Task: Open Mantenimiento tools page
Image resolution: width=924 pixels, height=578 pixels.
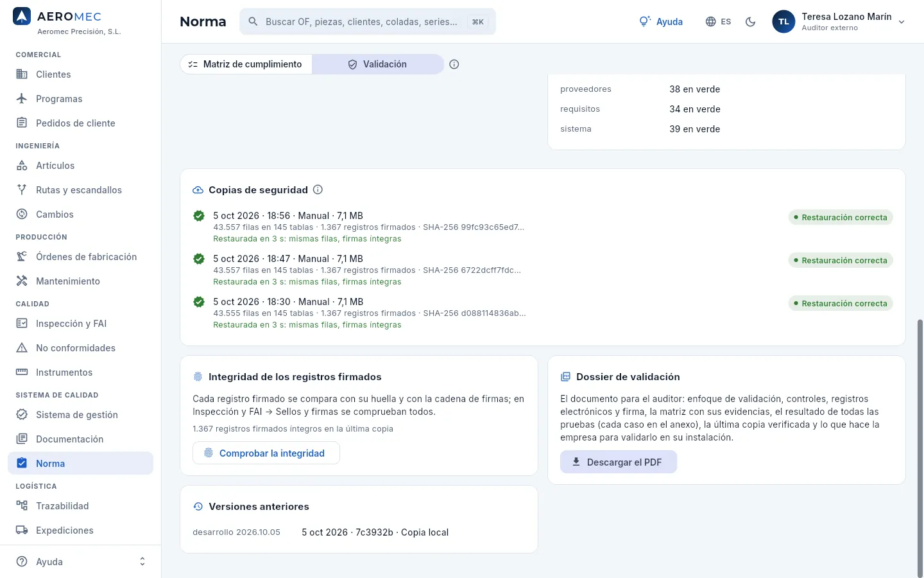Action: tap(80, 281)
